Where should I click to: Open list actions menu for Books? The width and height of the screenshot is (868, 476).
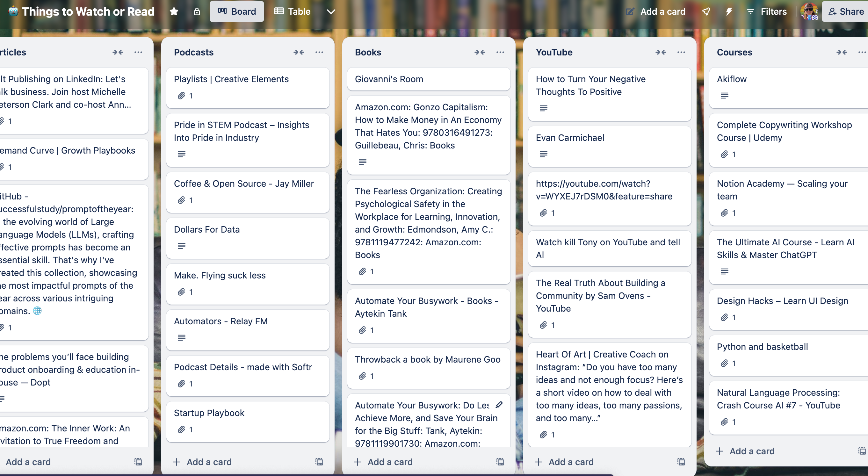coord(500,52)
